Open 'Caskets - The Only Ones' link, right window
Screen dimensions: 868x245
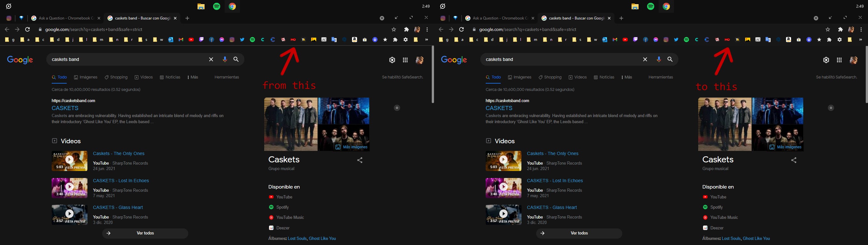(x=553, y=154)
